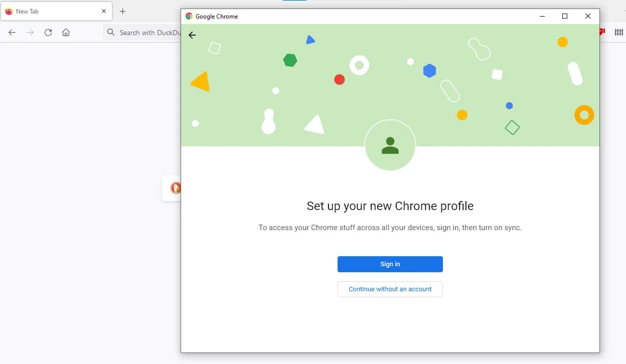Maximize the Google Chrome dialog window
626x364 pixels.
pyautogui.click(x=565, y=16)
